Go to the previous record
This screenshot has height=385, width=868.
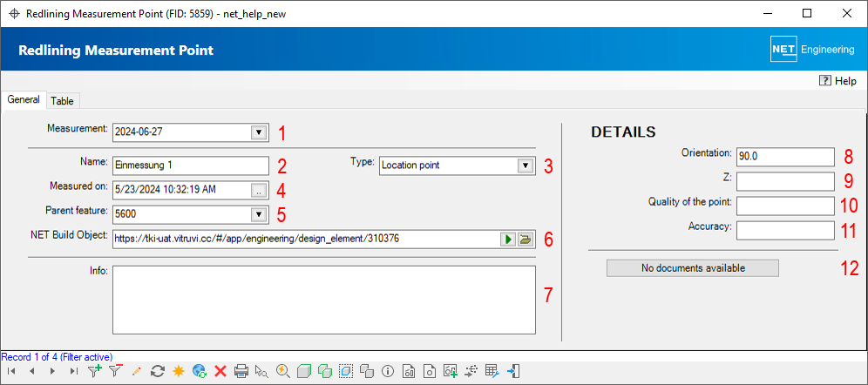point(31,371)
